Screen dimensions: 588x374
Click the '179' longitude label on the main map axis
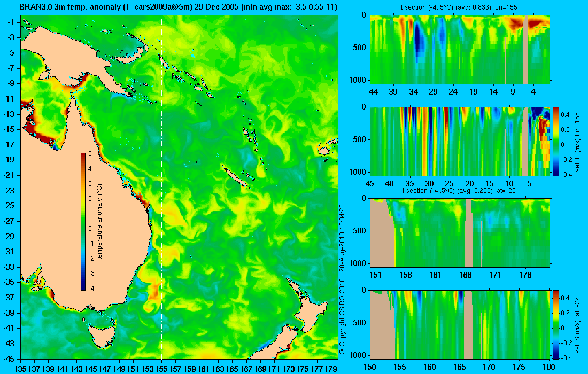331,369
